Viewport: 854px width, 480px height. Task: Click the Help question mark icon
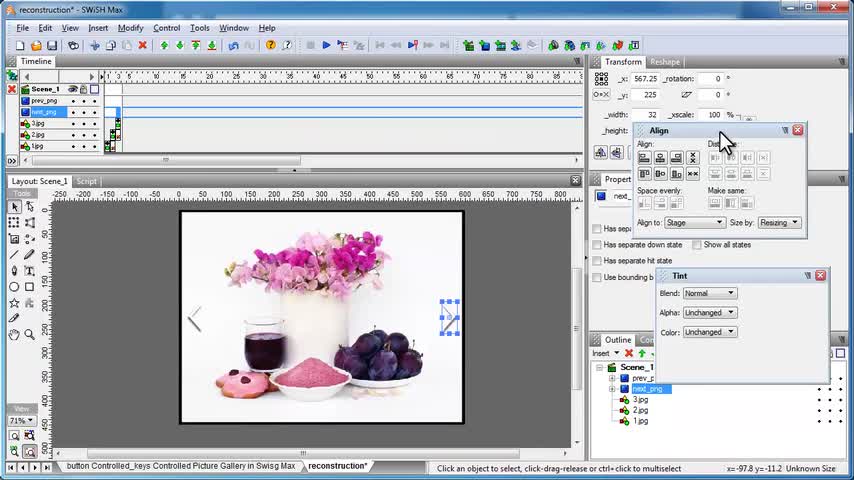pyautogui.click(x=271, y=45)
